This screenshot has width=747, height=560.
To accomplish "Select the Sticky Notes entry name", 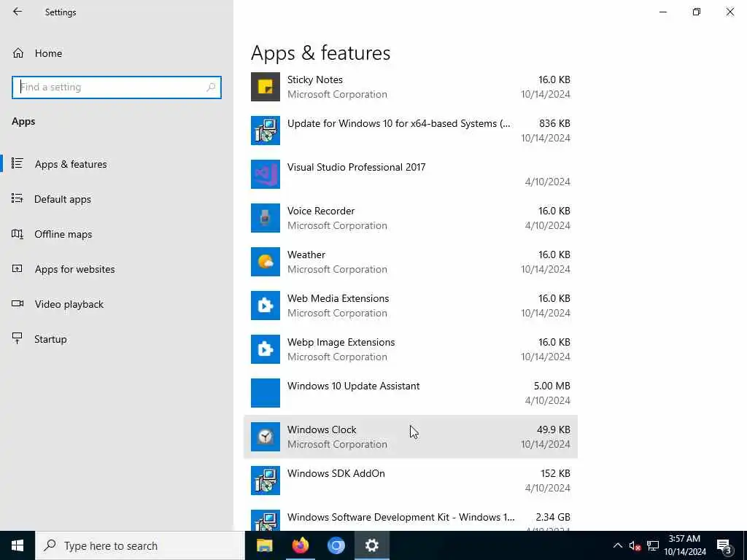I will [x=315, y=80].
